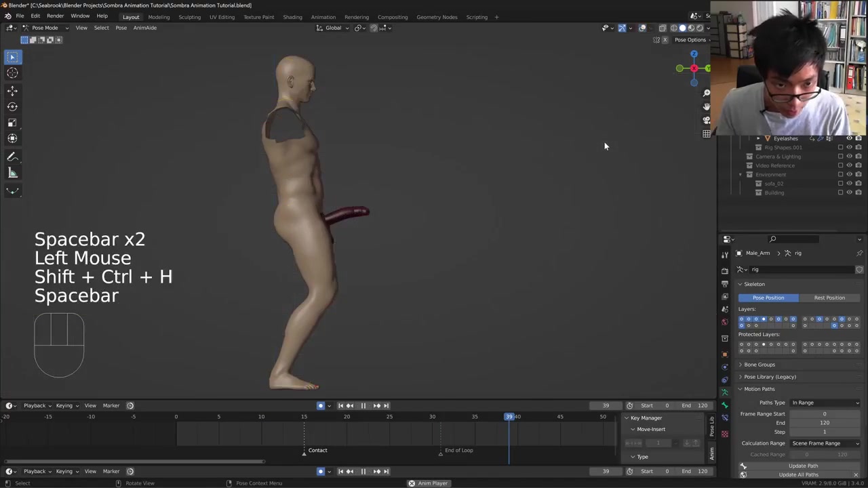Open the Paths Type dropdown
This screenshot has width=868, height=488.
tap(825, 403)
